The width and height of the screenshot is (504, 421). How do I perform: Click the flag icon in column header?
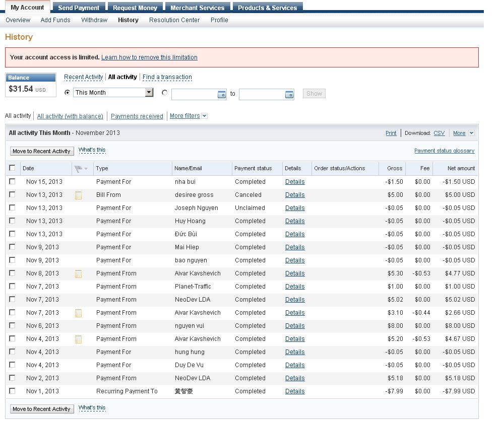(x=79, y=169)
